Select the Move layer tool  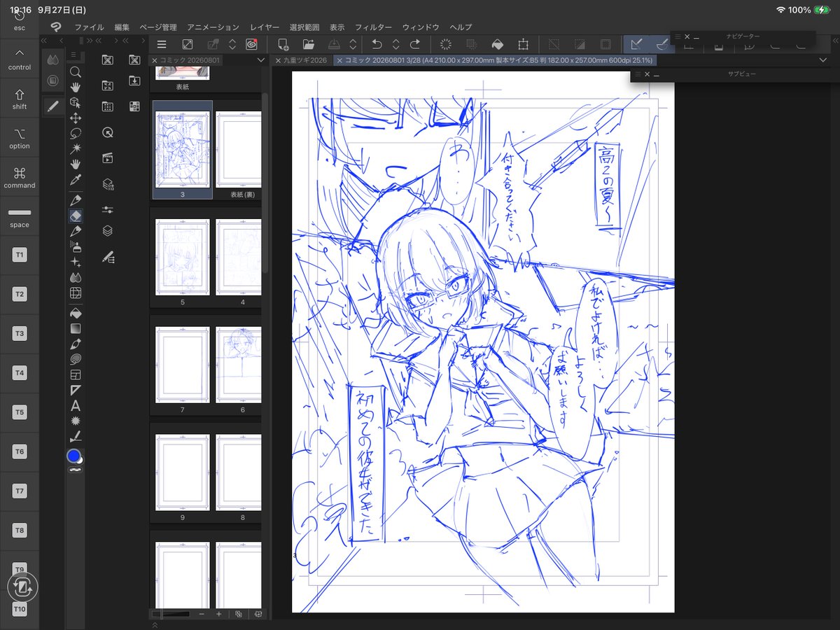click(76, 118)
